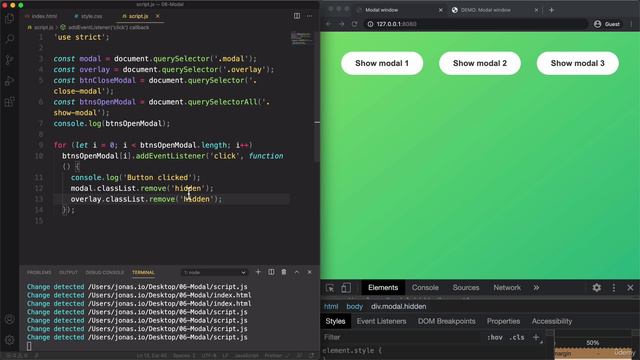Open the DevTools Console tab
The width and height of the screenshot is (640, 360).
[425, 288]
